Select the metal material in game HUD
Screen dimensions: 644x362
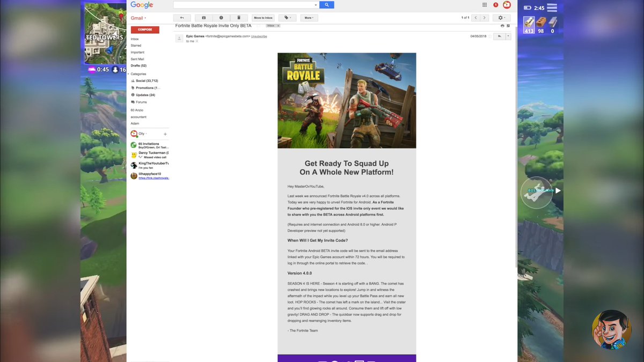point(552,24)
